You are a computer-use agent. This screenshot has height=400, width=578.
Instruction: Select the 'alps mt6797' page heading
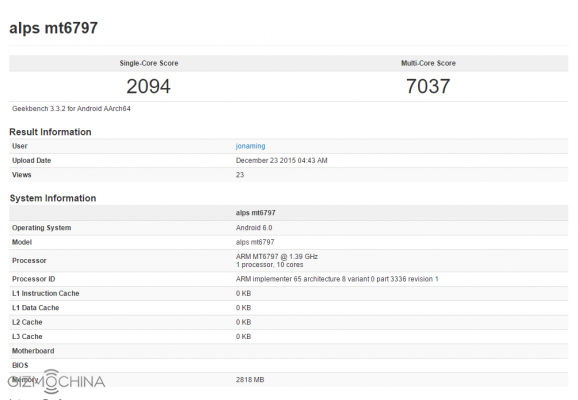coord(53,28)
